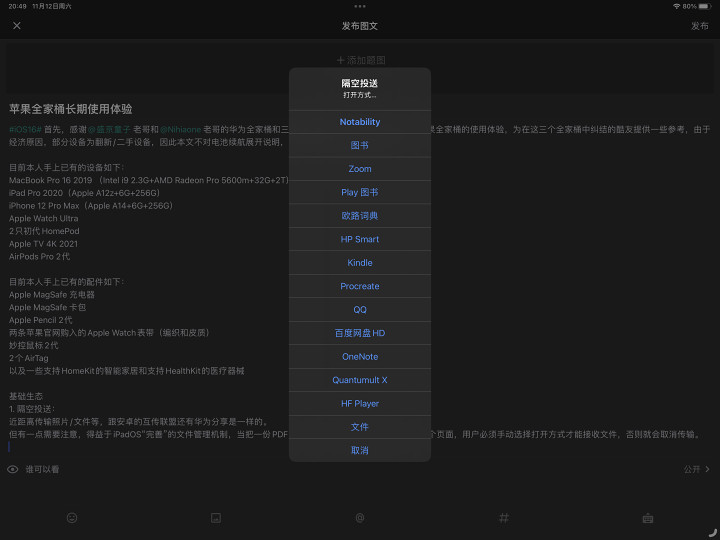Click the title 苹果全家桶长期使用体验
This screenshot has width=720, height=540.
pos(71,109)
